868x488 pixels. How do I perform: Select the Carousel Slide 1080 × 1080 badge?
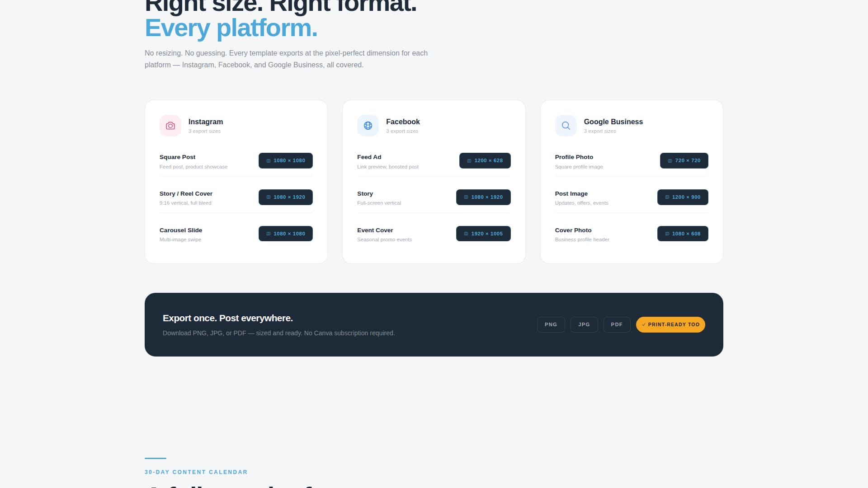pyautogui.click(x=286, y=234)
